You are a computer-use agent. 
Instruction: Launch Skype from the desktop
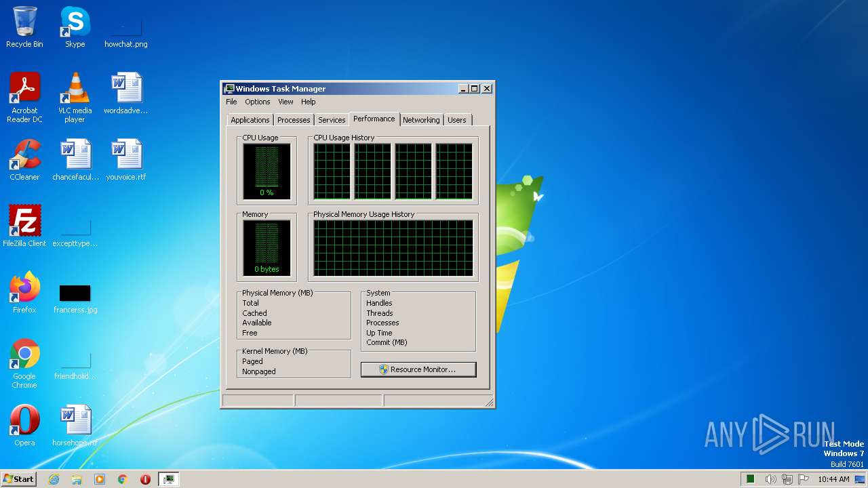(75, 27)
